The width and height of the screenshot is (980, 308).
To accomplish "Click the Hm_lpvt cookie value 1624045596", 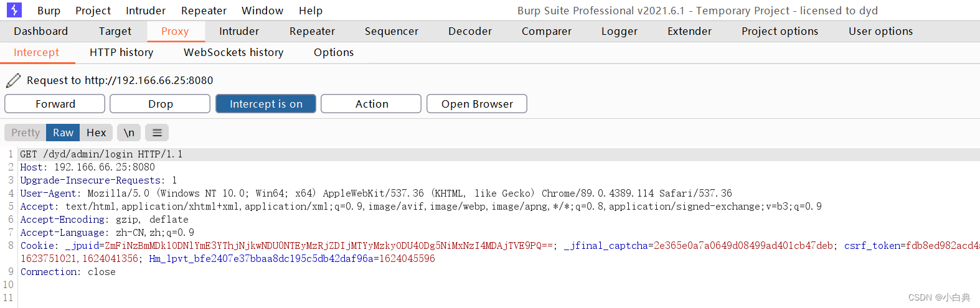I will click(407, 259).
